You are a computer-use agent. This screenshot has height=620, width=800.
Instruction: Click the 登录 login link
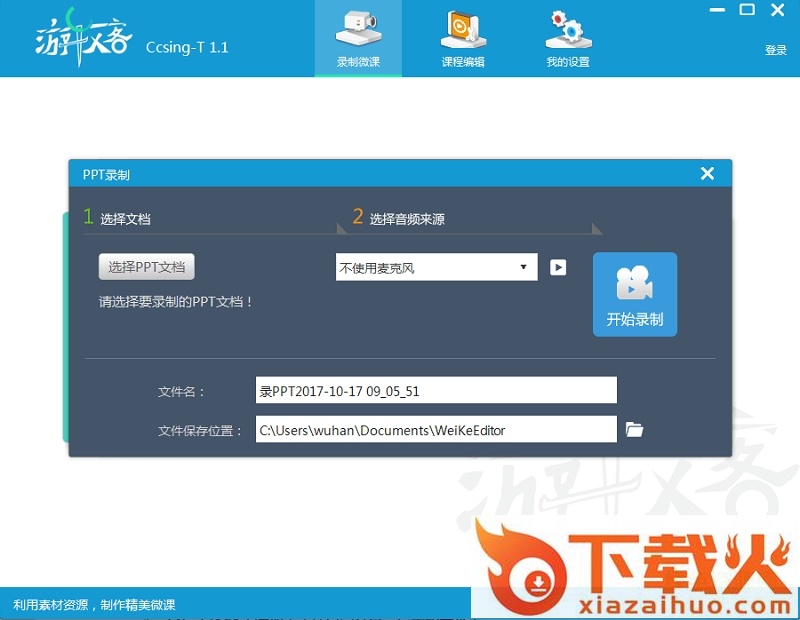(775, 50)
